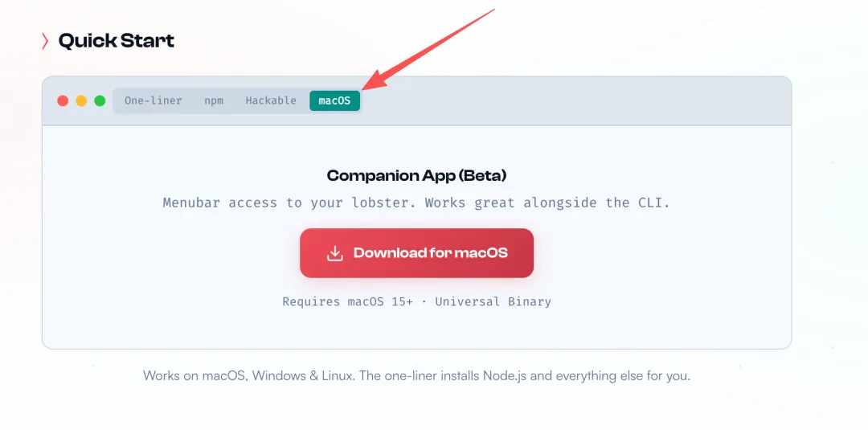Screen dimensions: 868x430
Task: Click the download arrow icon in the button
Action: (335, 253)
